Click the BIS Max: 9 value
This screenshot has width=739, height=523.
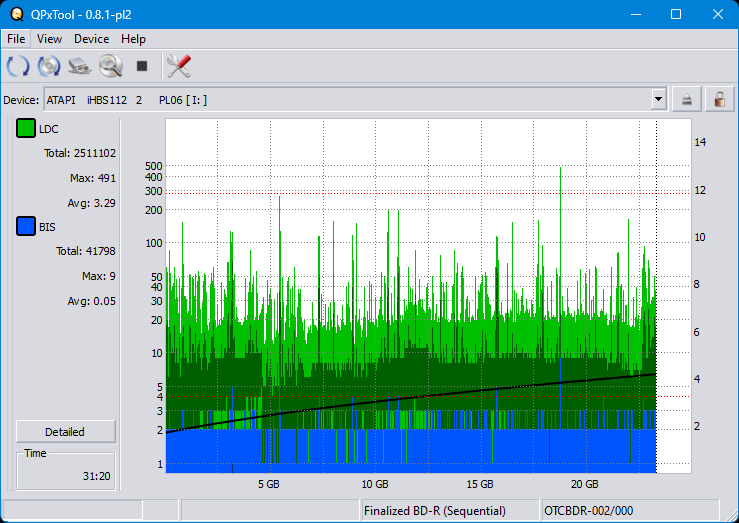pyautogui.click(x=99, y=276)
